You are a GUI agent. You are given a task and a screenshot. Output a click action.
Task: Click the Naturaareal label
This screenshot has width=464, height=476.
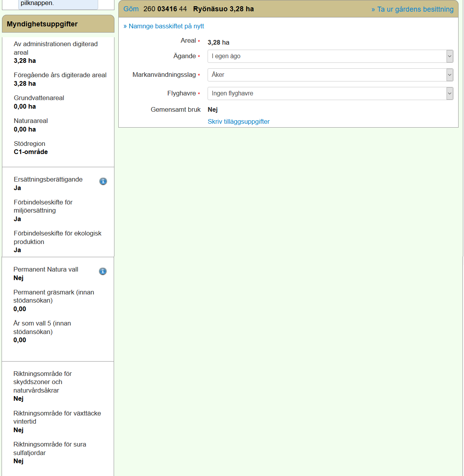click(31, 121)
